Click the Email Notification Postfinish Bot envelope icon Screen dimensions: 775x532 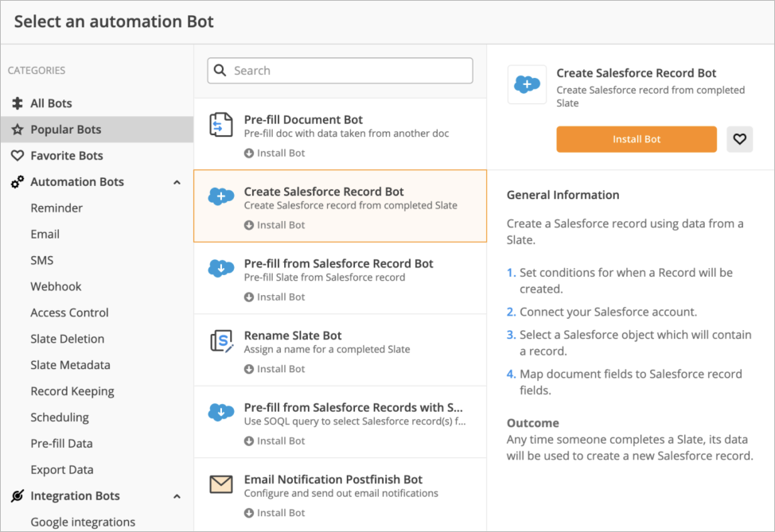pos(221,484)
